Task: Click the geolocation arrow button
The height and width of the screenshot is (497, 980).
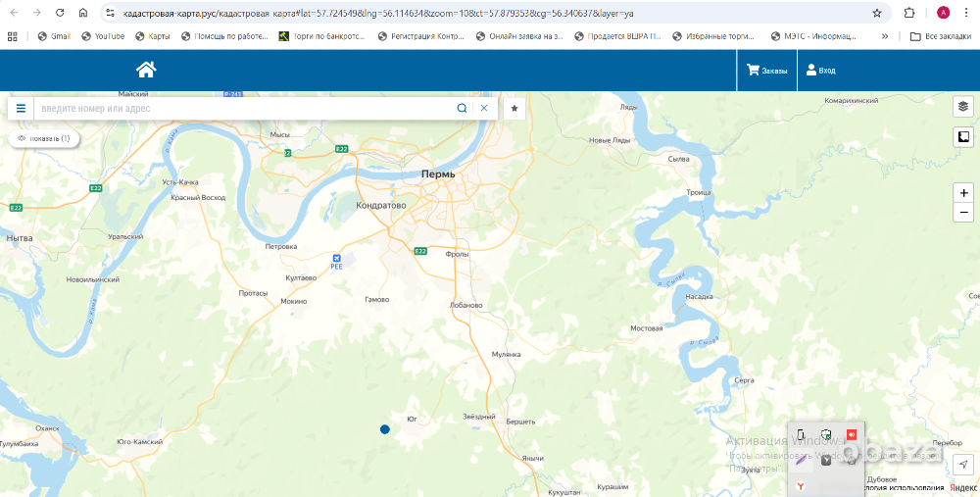Action: coord(963,464)
